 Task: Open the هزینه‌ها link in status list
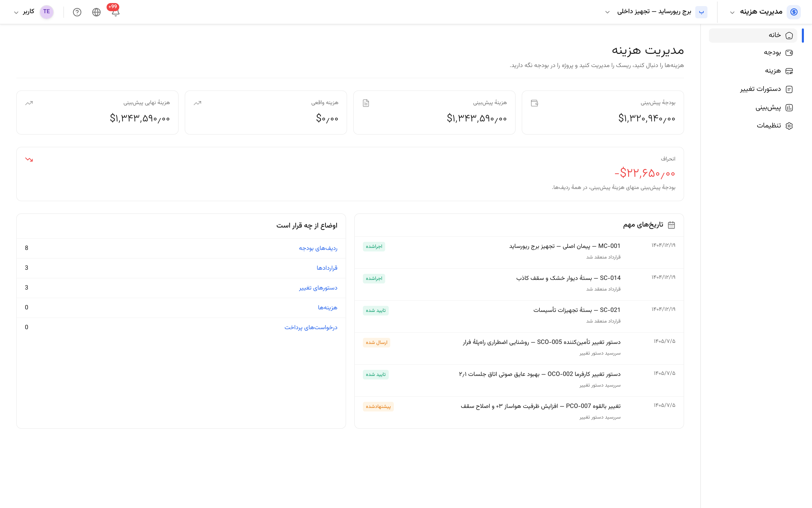328,308
